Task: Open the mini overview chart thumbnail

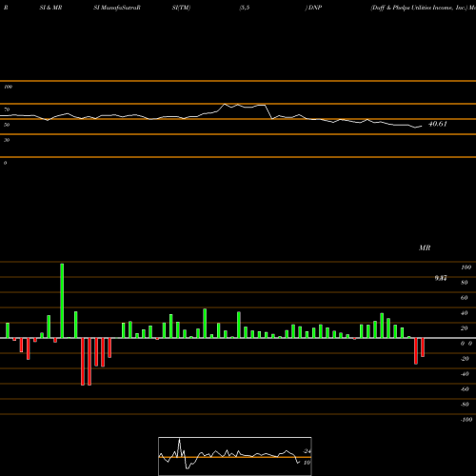Action: 235,456
